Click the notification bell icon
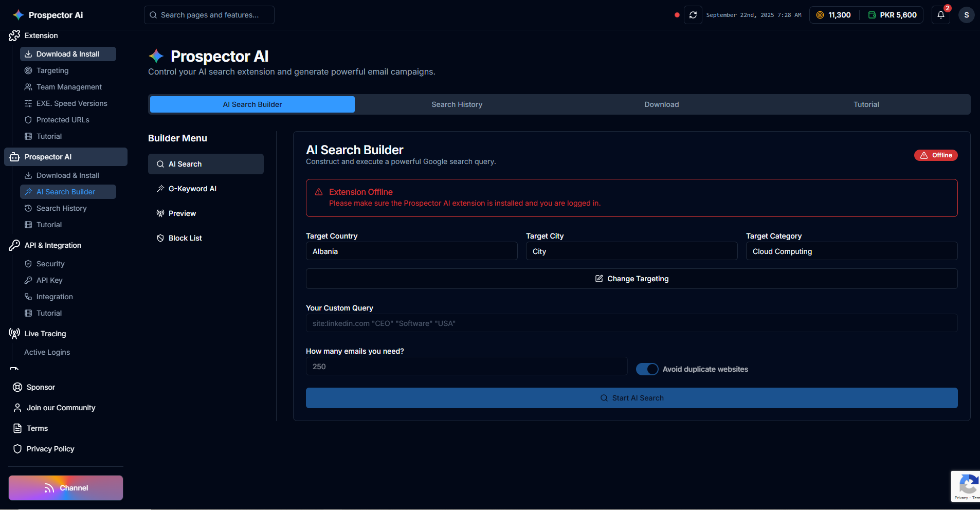Screen dimensions: 980x510 click(940, 15)
